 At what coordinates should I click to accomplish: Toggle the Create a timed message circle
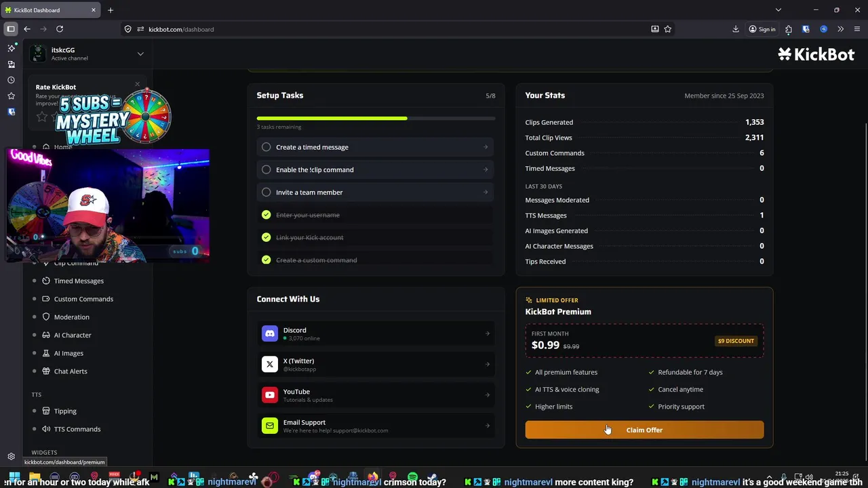coord(267,147)
